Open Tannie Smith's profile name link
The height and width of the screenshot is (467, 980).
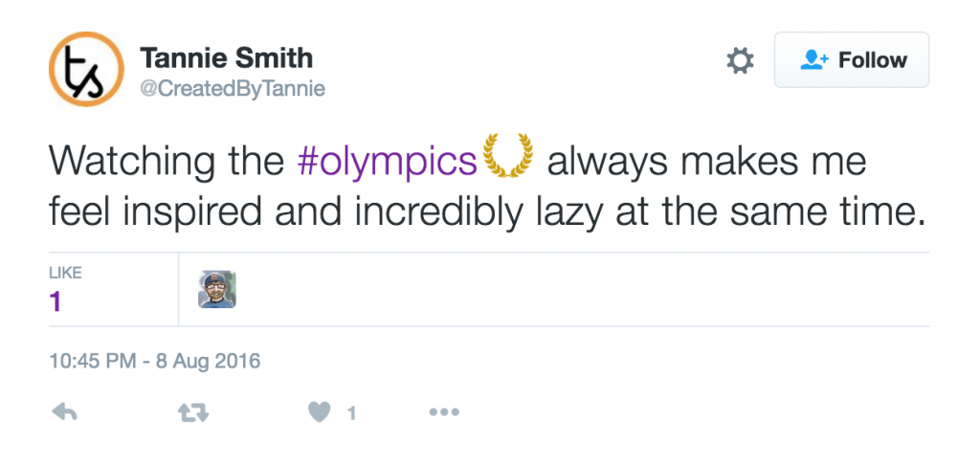(226, 57)
